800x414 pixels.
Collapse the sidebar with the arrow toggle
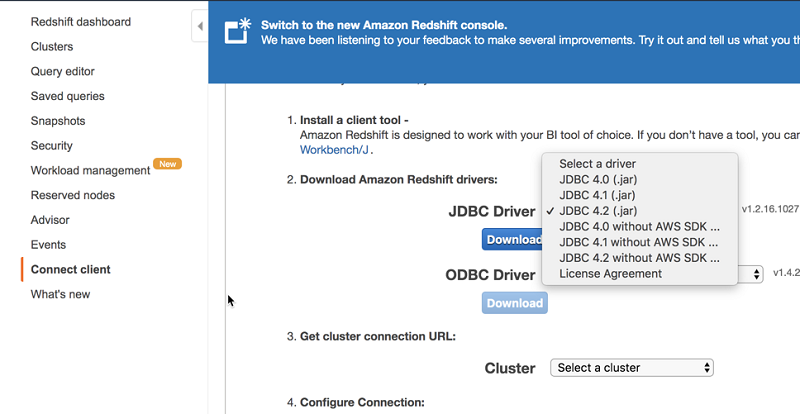tap(200, 26)
